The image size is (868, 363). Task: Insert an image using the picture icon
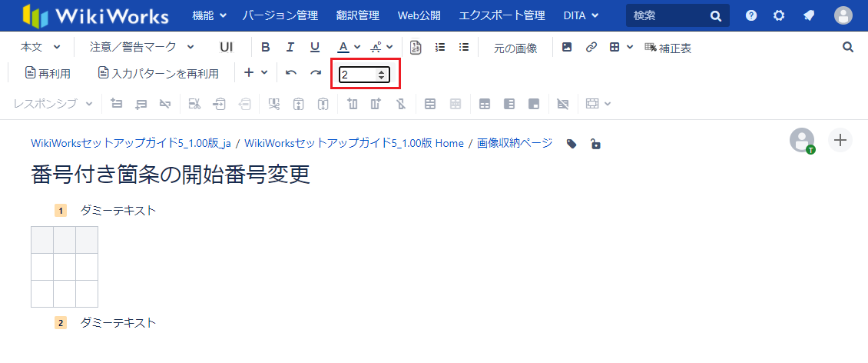567,48
